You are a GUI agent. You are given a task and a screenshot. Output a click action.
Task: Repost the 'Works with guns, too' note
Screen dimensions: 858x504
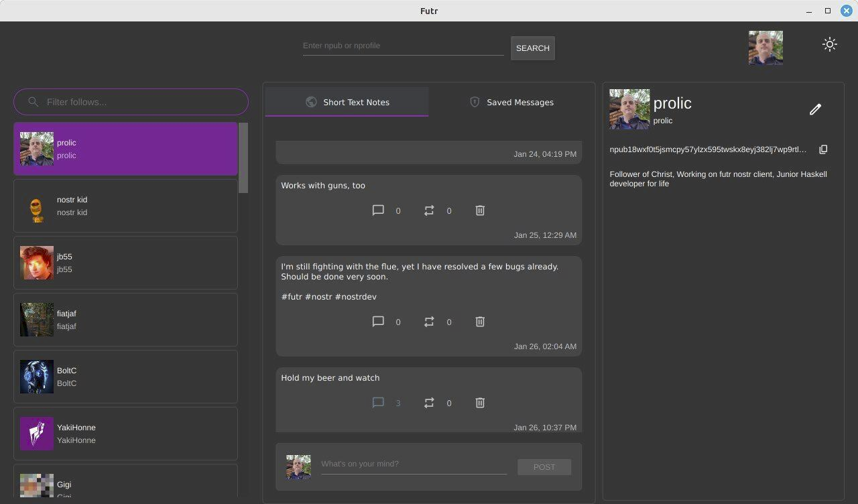(x=429, y=210)
